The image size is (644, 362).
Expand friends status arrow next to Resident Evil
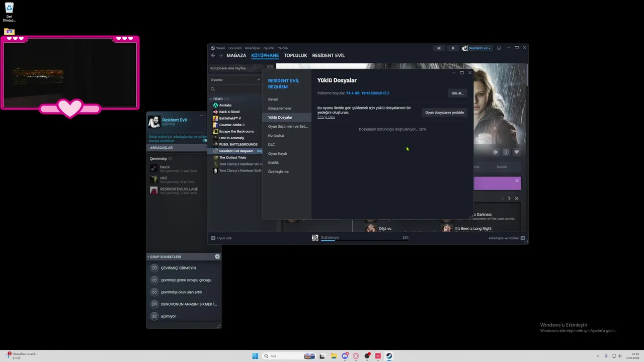click(x=189, y=120)
